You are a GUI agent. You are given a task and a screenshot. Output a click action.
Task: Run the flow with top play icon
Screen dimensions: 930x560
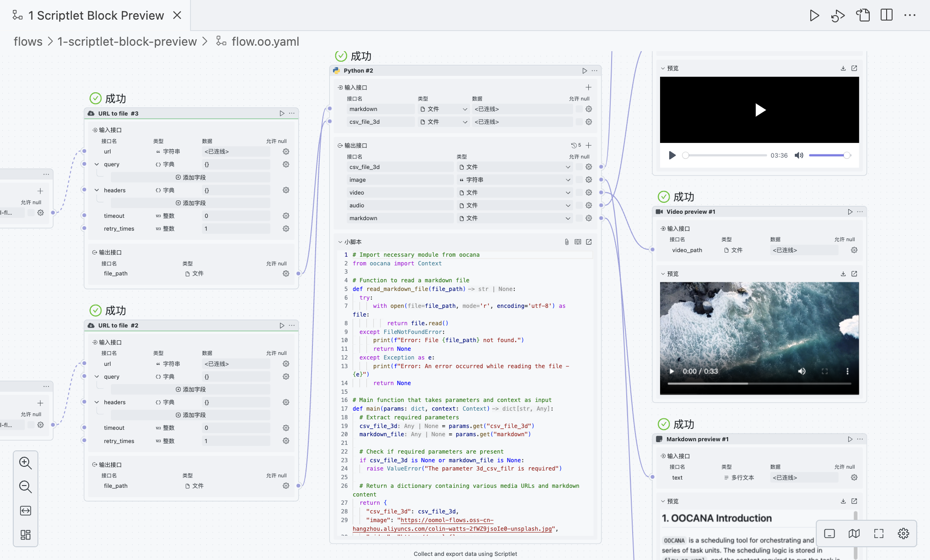pyautogui.click(x=814, y=16)
